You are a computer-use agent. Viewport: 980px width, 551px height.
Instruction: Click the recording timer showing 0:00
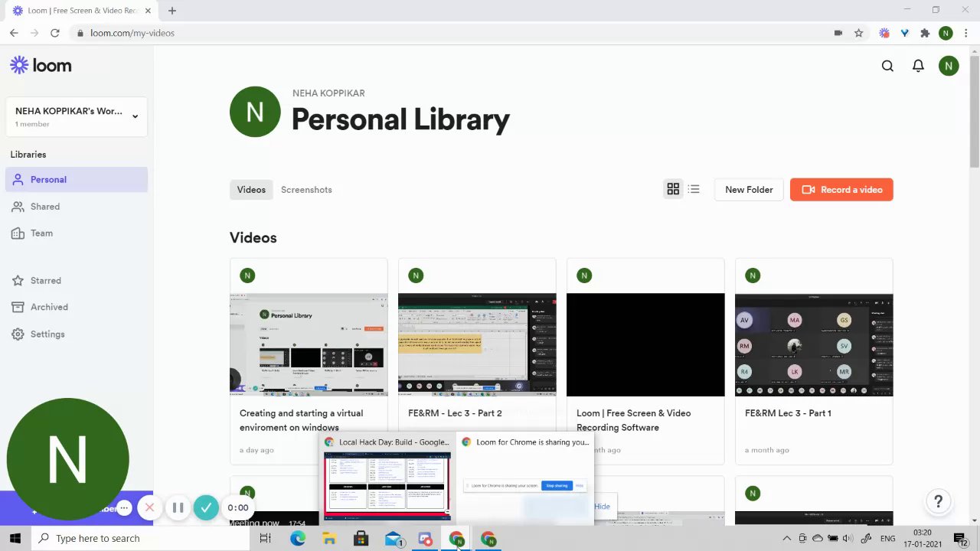[238, 507]
